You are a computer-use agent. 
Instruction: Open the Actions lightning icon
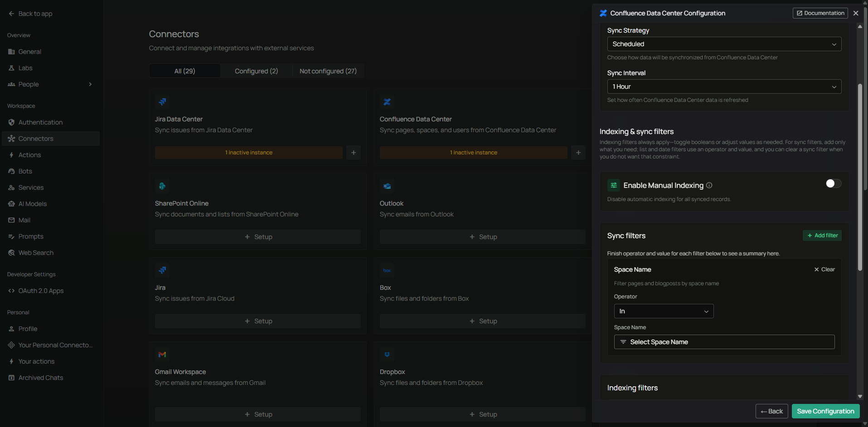[11, 155]
